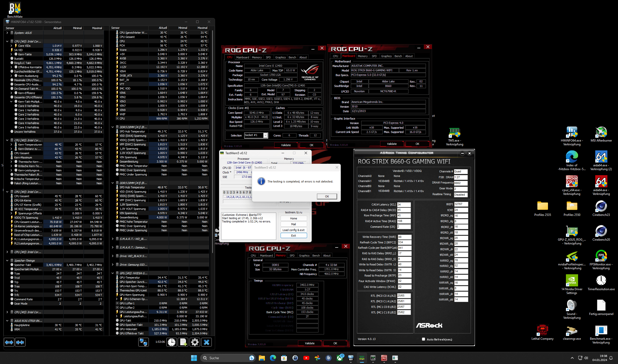Click Load config & exit in TestMem5
The image size is (618, 364).
pos(293,230)
